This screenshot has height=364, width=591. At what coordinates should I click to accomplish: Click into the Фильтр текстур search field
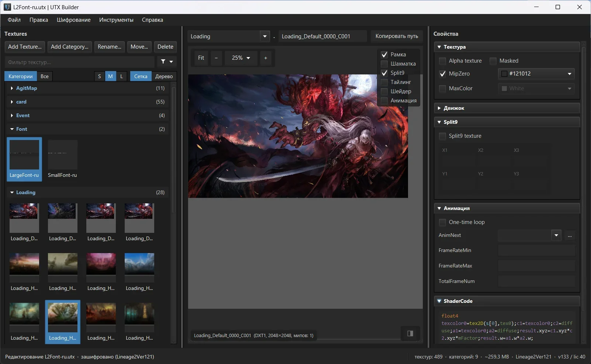pyautogui.click(x=80, y=62)
